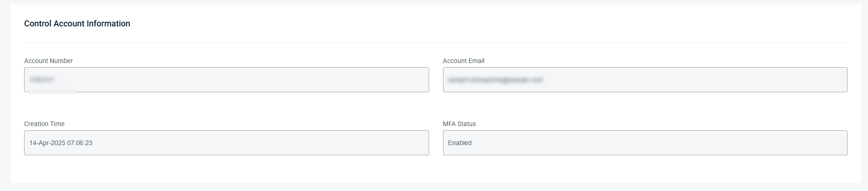The image size is (868, 191).
Task: Click the MFA Status label
Action: pos(459,124)
